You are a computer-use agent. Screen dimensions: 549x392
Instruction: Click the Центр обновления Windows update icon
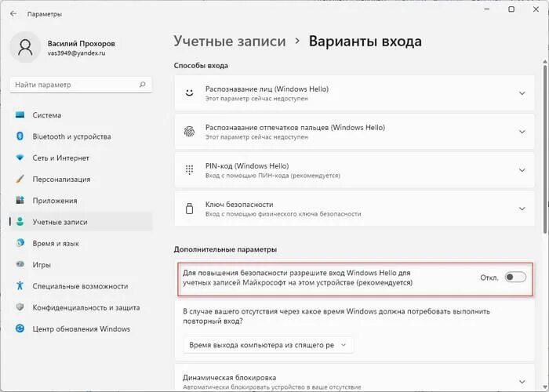[x=20, y=328]
